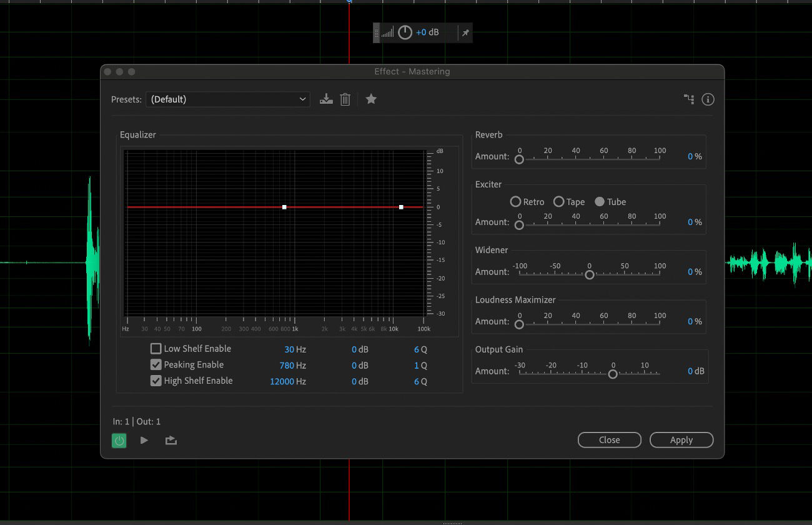Image resolution: width=812 pixels, height=525 pixels.
Task: View effect information via the info icon
Action: (x=707, y=99)
